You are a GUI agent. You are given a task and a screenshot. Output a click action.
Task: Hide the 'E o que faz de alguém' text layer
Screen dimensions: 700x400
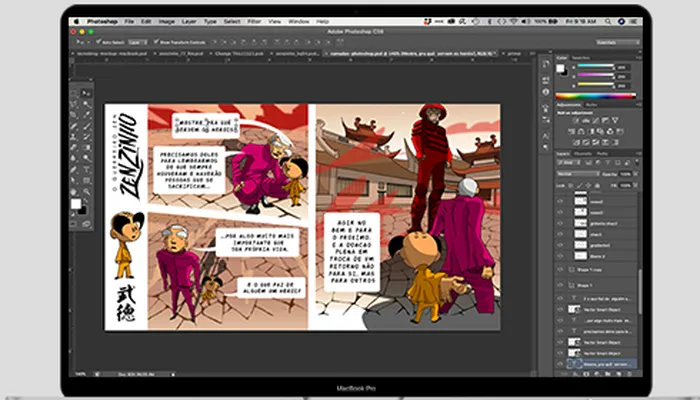(x=560, y=298)
